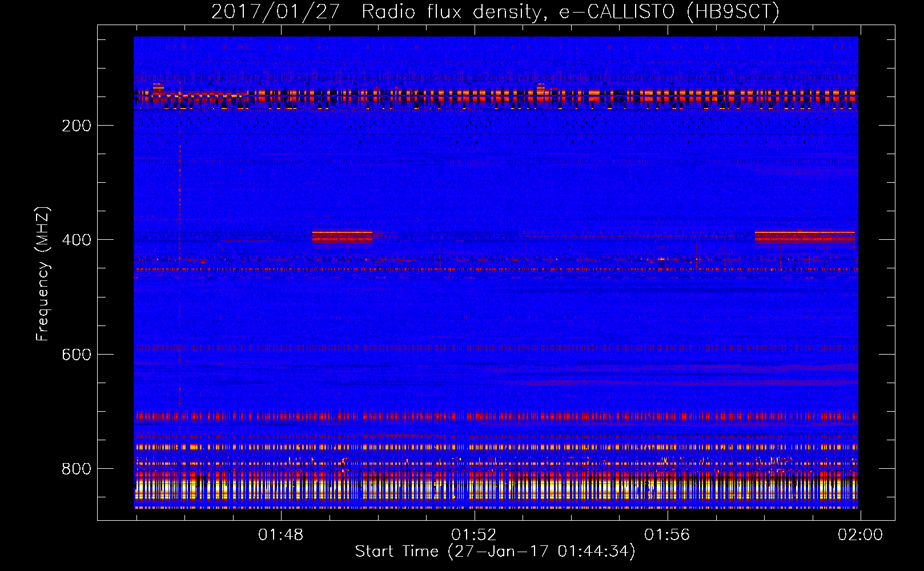Click the '800' frequency tick label
924x571 pixels.
tap(77, 469)
